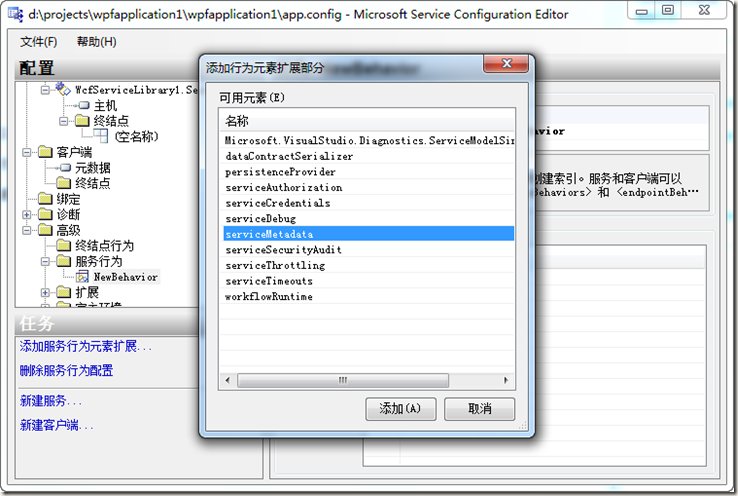The width and height of the screenshot is (738, 496).
Task: Click the 诊断 folder icon
Action: point(45,215)
